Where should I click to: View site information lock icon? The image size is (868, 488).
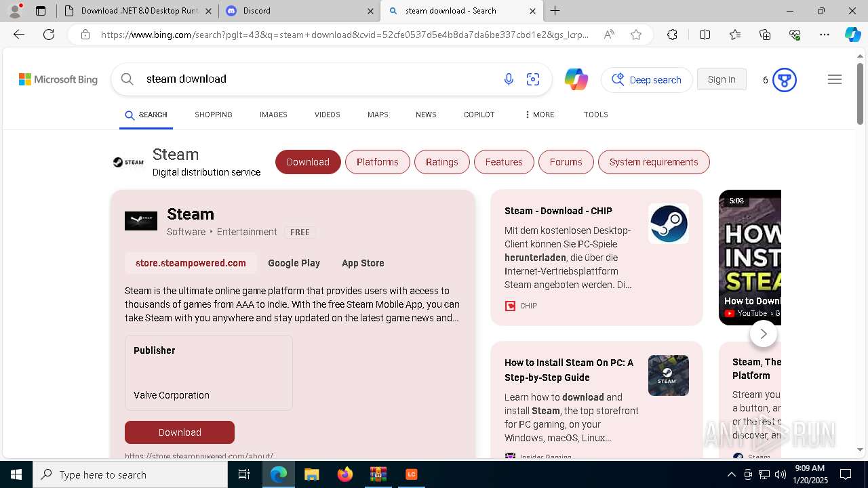[x=85, y=35]
